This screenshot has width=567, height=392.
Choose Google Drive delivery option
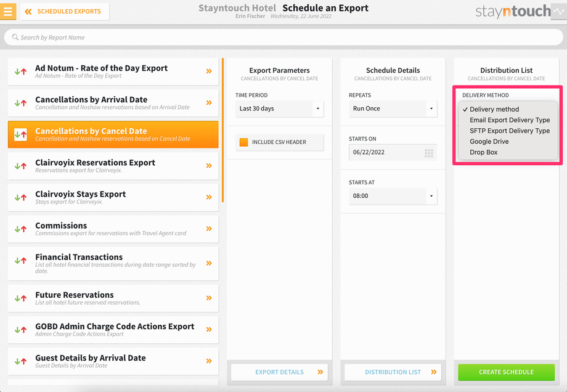click(x=508, y=142)
